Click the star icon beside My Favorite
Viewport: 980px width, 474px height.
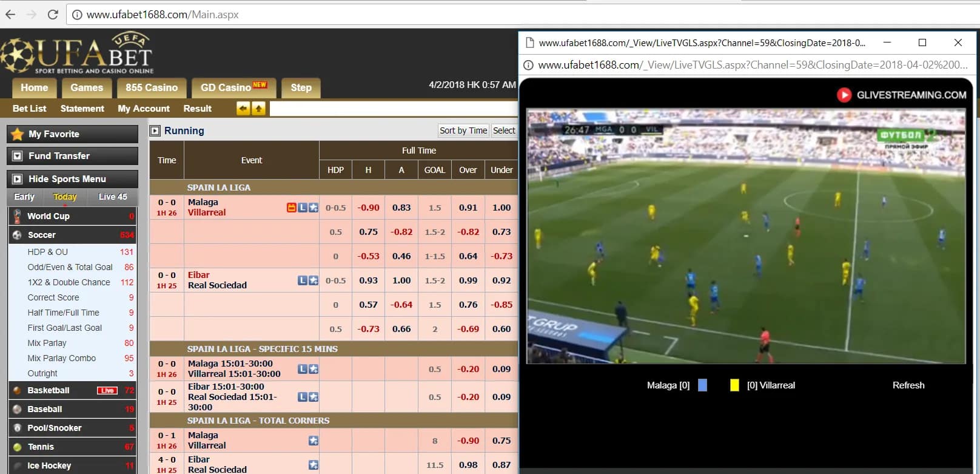coord(18,134)
